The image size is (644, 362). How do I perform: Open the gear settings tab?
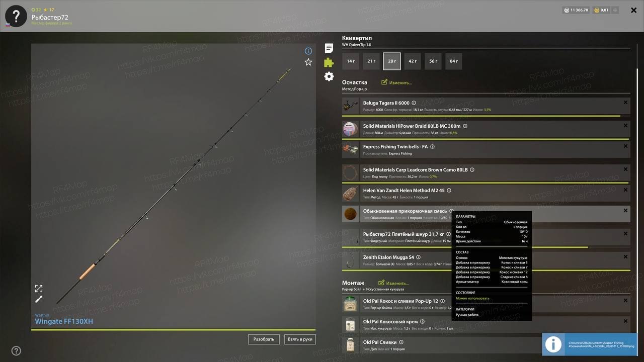click(329, 76)
